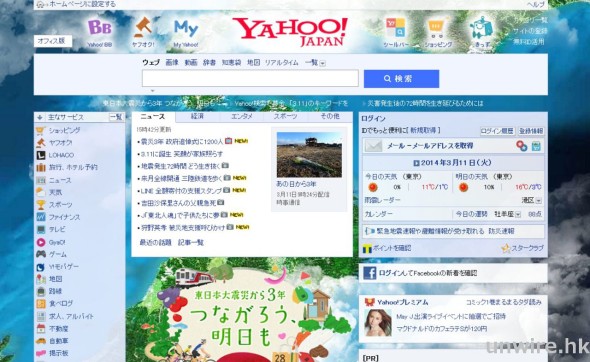Switch to the スポーツ news tab
This screenshot has height=362, width=590.
(285, 117)
